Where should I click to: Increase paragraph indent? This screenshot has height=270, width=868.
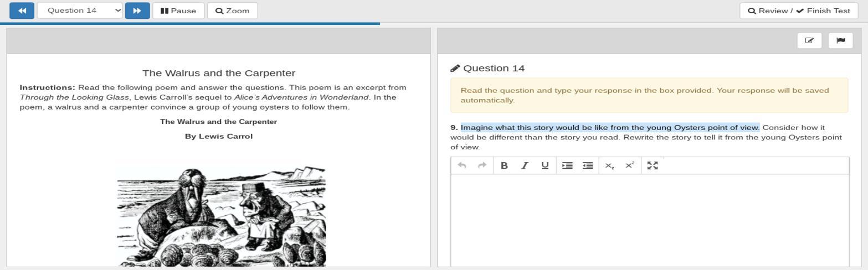point(567,165)
